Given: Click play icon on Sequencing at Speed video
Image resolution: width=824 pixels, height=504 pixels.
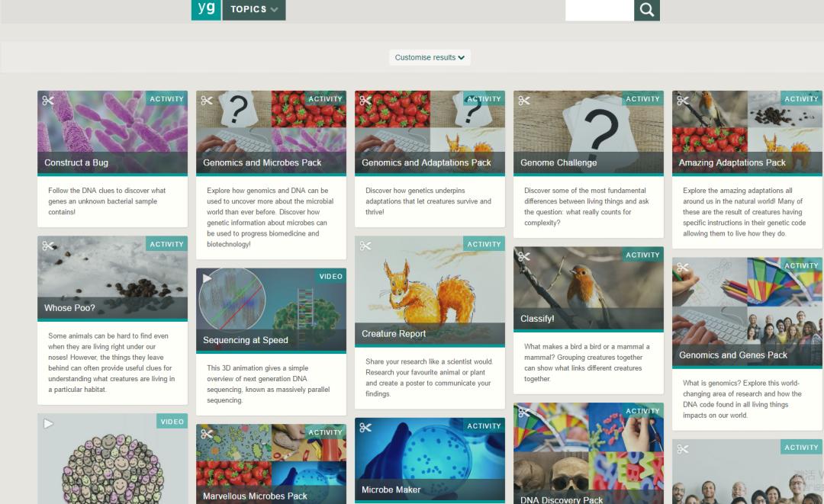Looking at the screenshot, I should pos(207,278).
